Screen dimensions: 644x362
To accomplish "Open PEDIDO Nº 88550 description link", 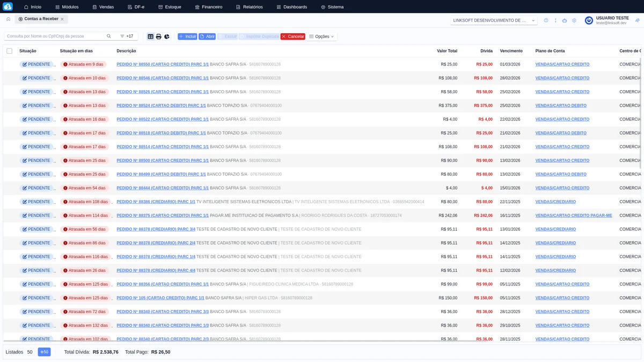I will (x=162, y=64).
